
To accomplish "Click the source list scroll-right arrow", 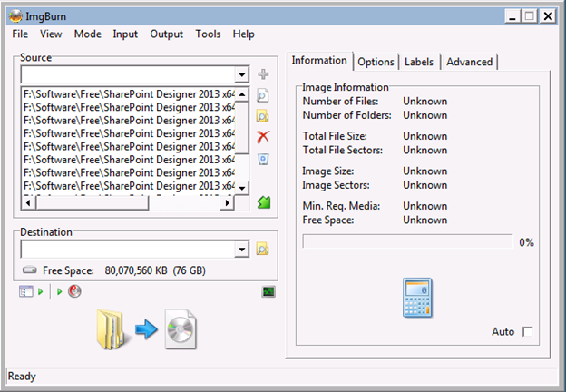I will (x=227, y=203).
